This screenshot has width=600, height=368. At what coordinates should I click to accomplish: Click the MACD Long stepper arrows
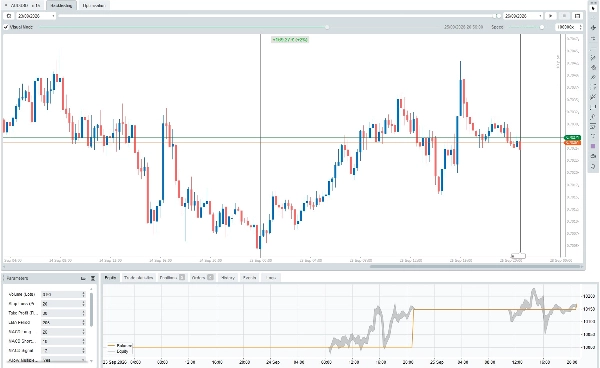click(83, 332)
